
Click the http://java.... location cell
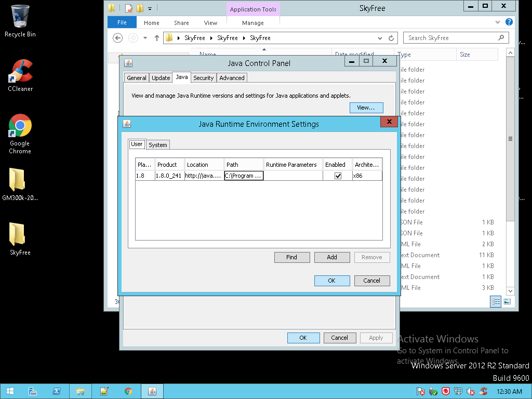(204, 176)
